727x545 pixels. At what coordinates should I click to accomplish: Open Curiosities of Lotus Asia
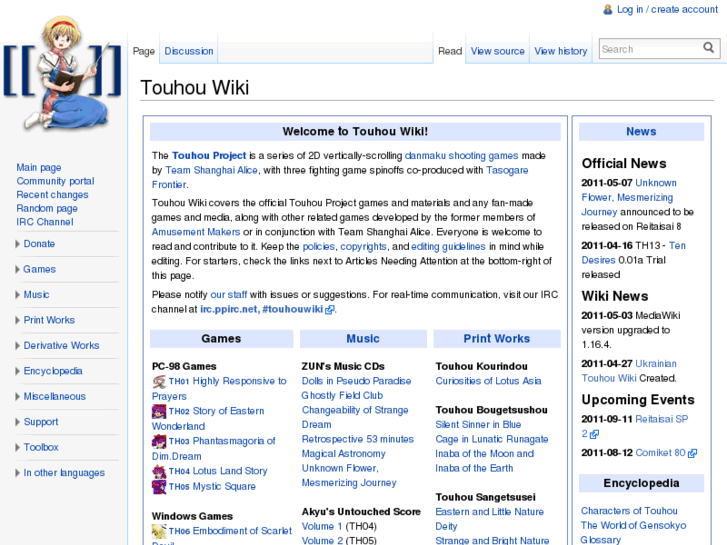pyautogui.click(x=488, y=381)
